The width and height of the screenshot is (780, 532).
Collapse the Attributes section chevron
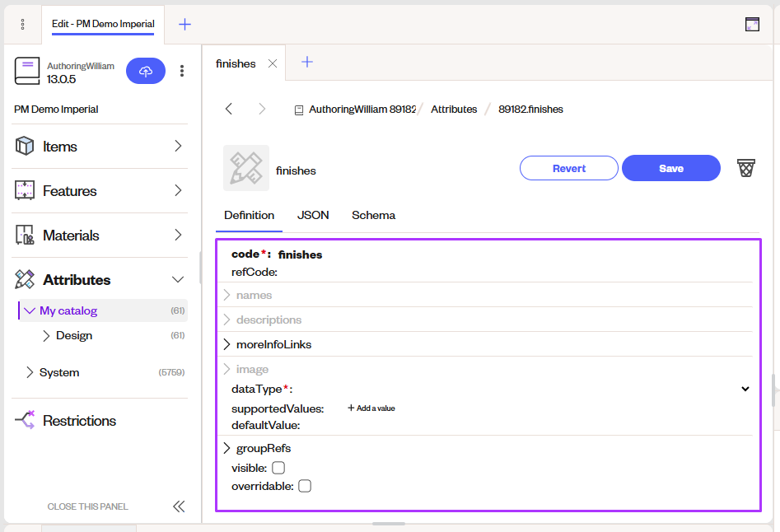tap(178, 279)
